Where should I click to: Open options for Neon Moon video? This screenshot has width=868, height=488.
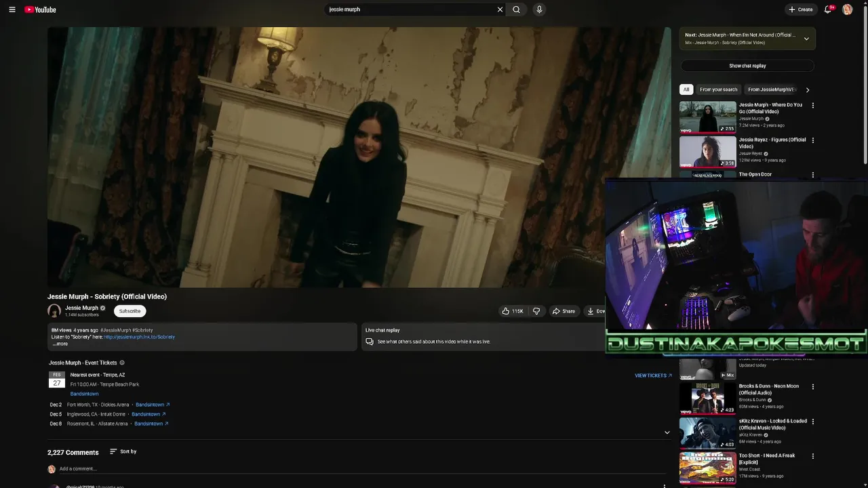pos(813,387)
